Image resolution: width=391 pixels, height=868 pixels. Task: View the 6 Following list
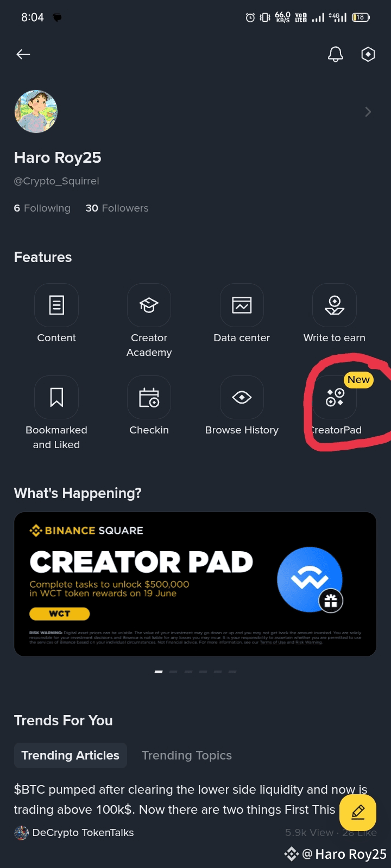42,208
